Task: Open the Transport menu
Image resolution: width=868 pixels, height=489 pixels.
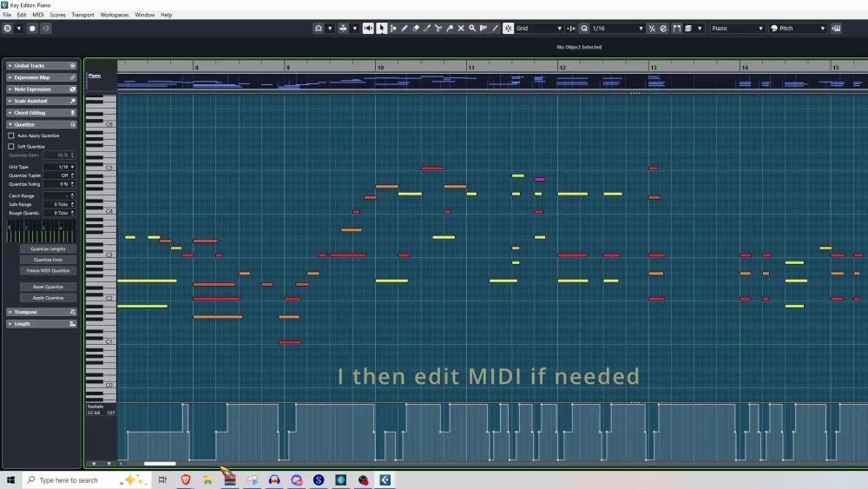Action: point(83,15)
